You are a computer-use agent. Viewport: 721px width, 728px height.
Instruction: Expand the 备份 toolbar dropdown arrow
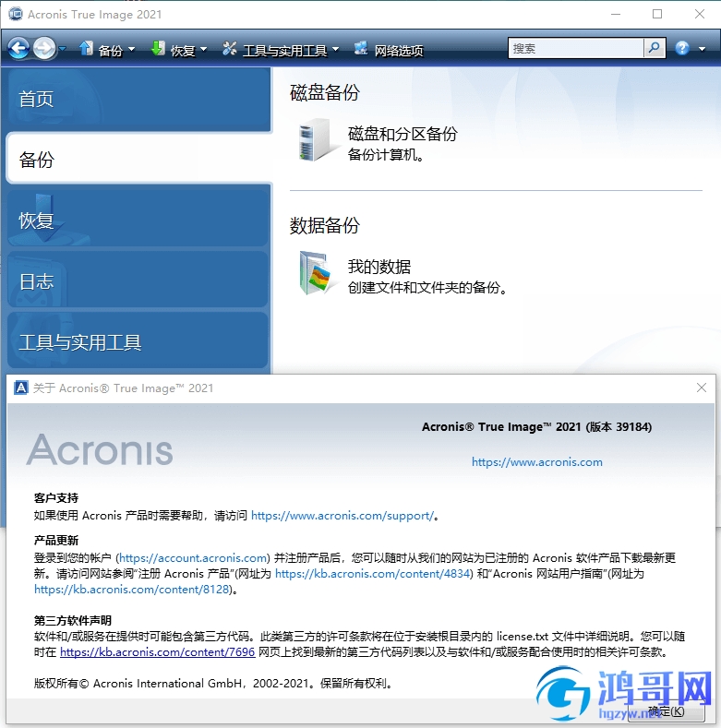click(x=131, y=49)
